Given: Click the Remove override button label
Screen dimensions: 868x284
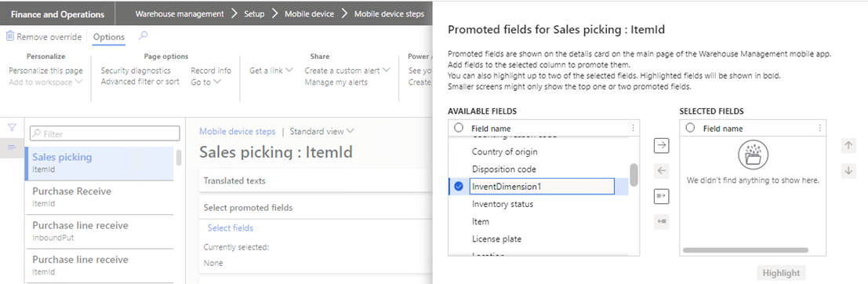Looking at the screenshot, I should [x=49, y=37].
